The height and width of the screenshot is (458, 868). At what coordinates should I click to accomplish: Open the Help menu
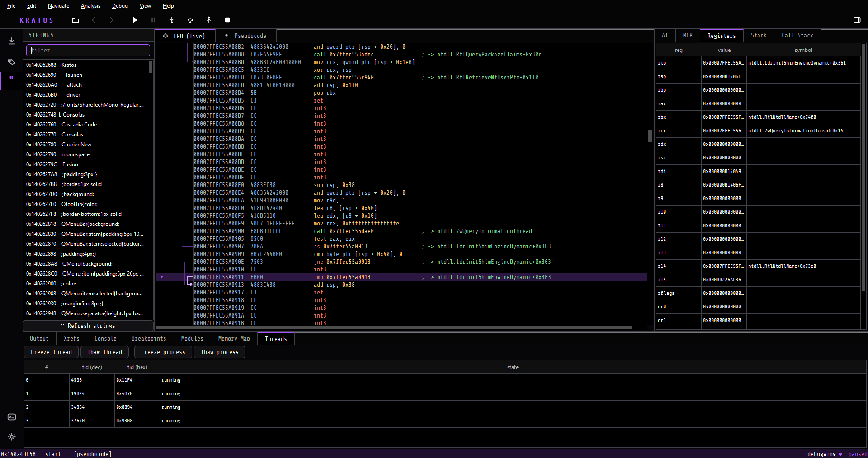(168, 6)
